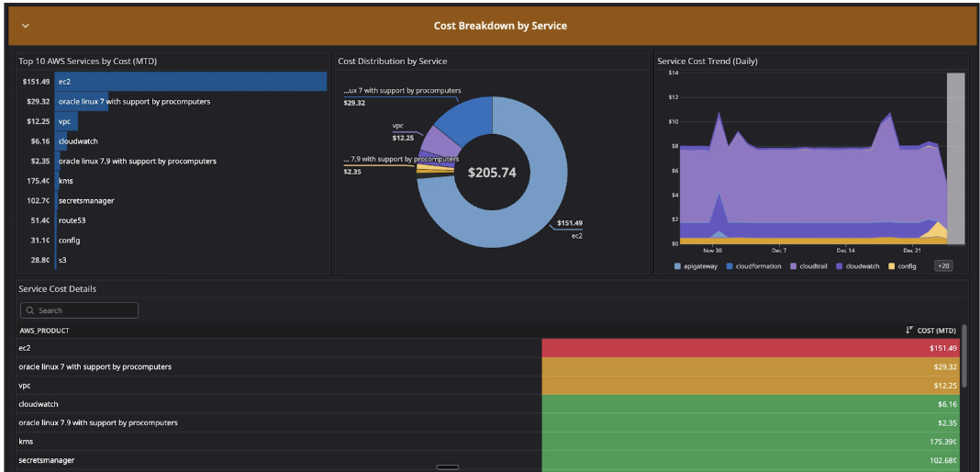Show the +20 more legend items
The image size is (980, 472).
click(943, 265)
